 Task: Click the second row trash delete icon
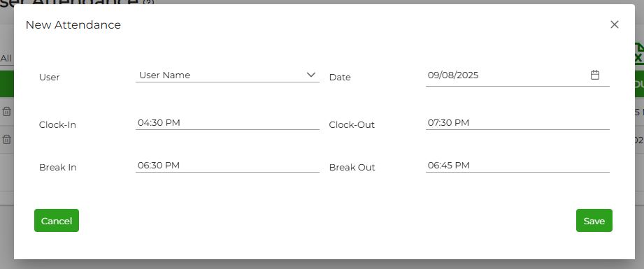(6, 140)
